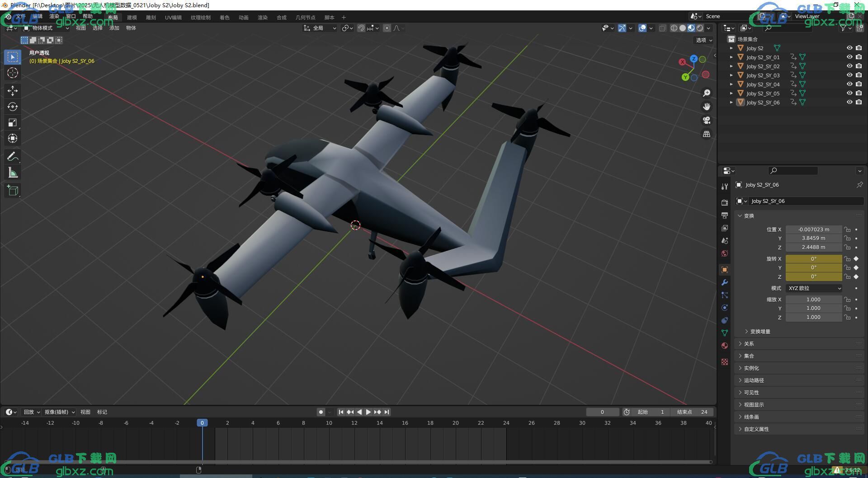The image size is (868, 478).
Task: Open the 全局 transform orientation dropdown
Action: (320, 28)
